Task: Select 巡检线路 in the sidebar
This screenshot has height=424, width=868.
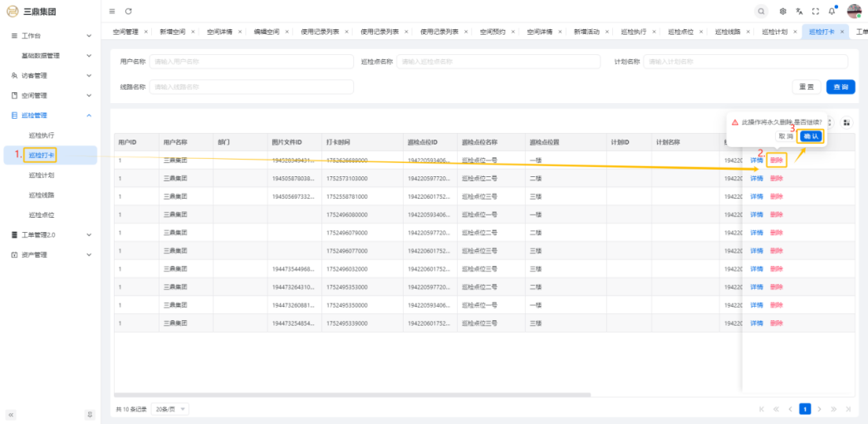Action: click(42, 195)
